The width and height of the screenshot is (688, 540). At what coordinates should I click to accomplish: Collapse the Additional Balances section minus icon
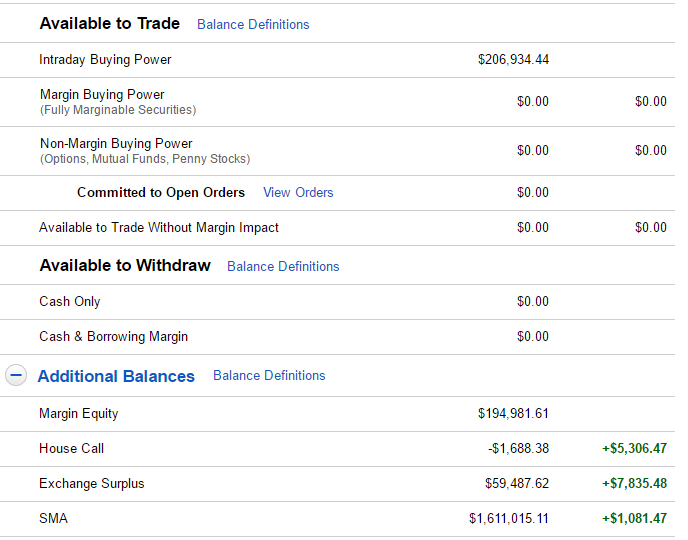(x=16, y=376)
